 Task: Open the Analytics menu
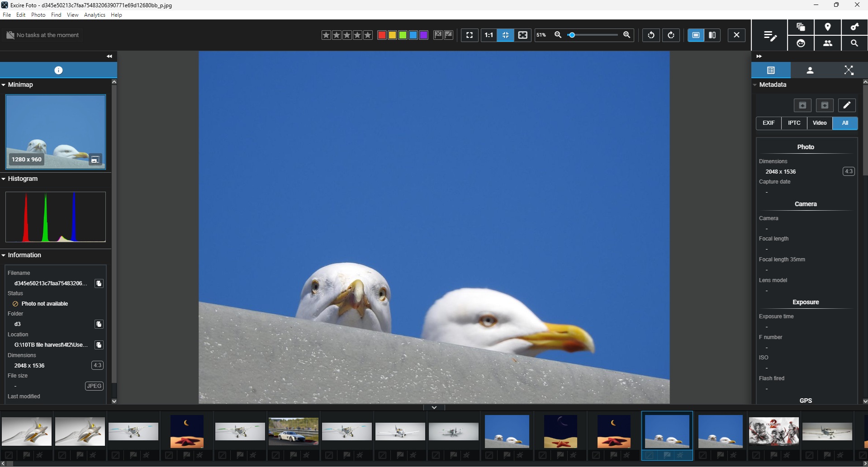click(95, 14)
